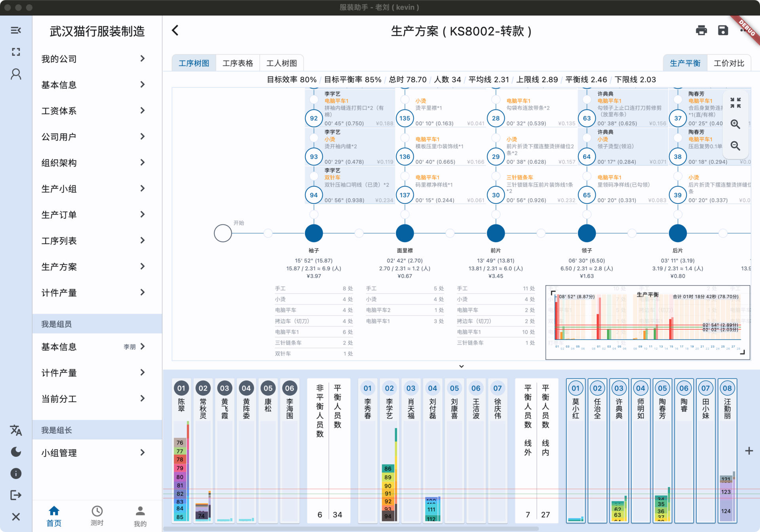Open the 我的 profile tab

[x=140, y=516]
